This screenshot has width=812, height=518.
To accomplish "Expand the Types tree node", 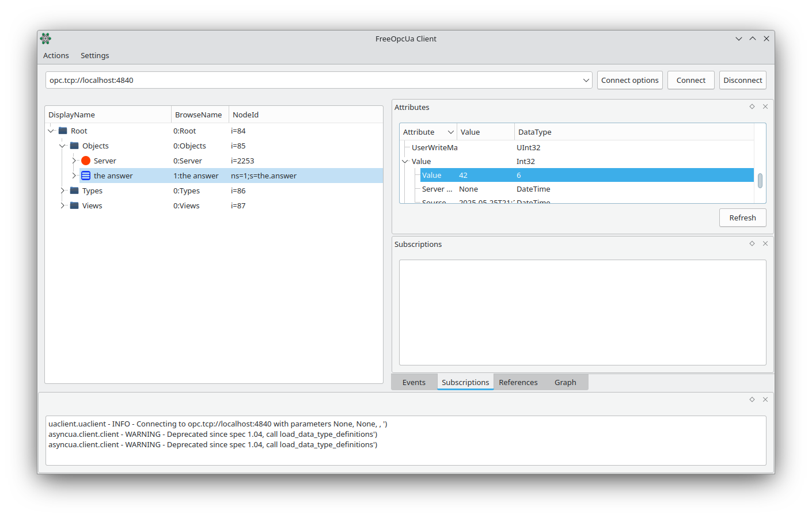I will pos(62,191).
